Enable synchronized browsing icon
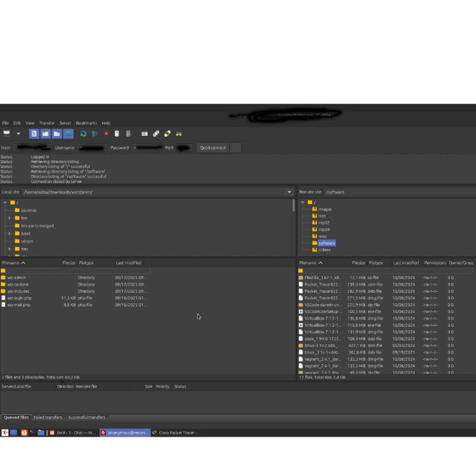The image size is (476, 476). pos(167,134)
